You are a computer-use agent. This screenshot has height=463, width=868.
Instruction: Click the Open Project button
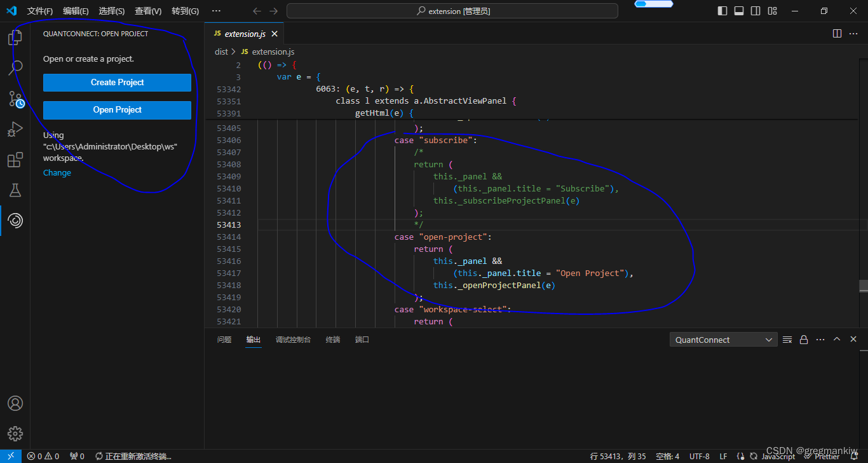pos(117,109)
